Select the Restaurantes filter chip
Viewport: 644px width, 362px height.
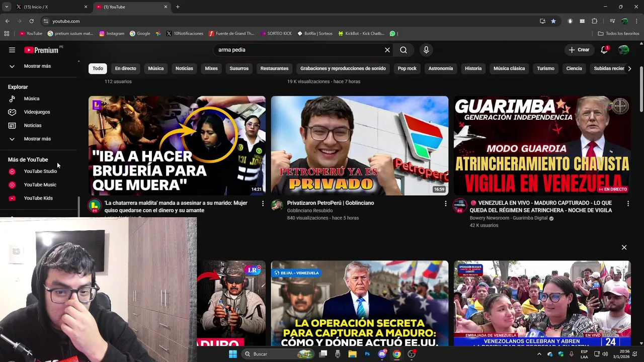click(x=274, y=68)
